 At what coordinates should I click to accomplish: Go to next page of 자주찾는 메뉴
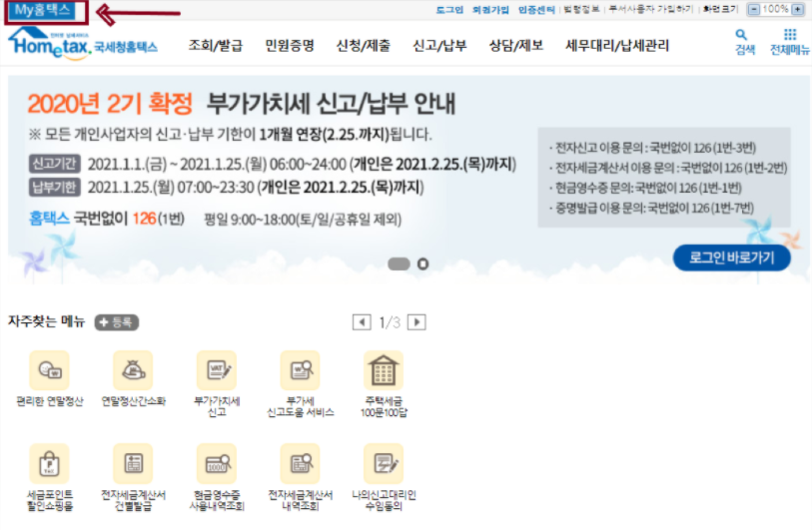coord(416,322)
